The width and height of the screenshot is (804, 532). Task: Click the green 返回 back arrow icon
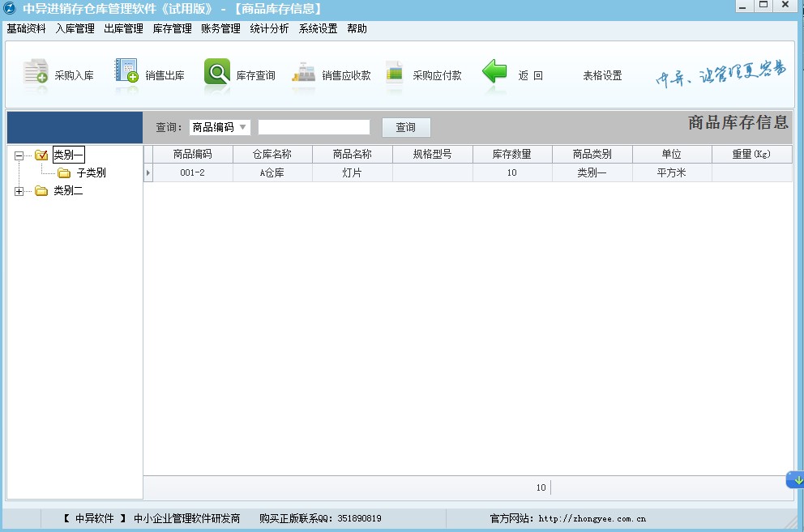(x=494, y=72)
